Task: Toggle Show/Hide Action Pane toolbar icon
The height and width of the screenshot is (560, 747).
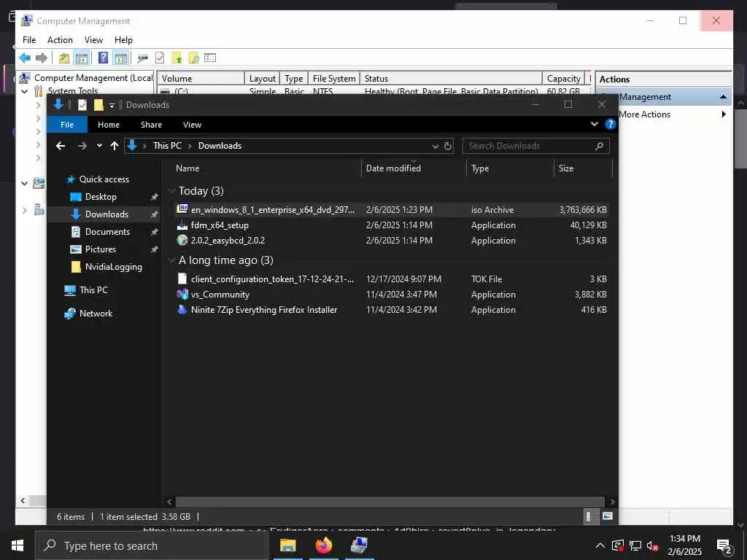Action: 120,58
